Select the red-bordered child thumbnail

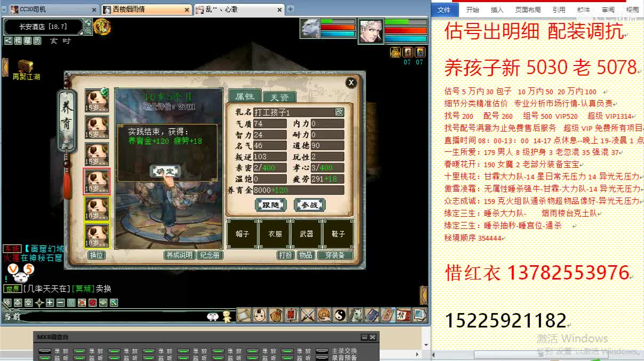97,181
